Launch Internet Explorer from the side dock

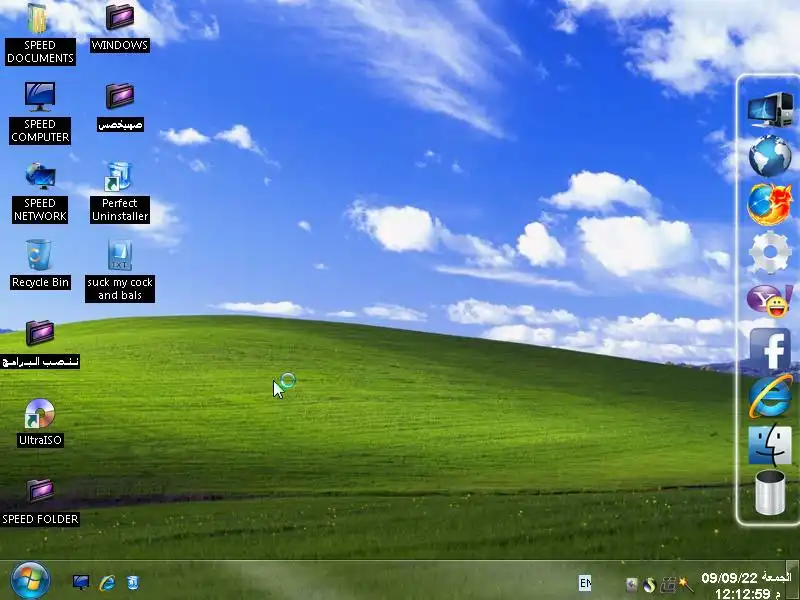770,396
